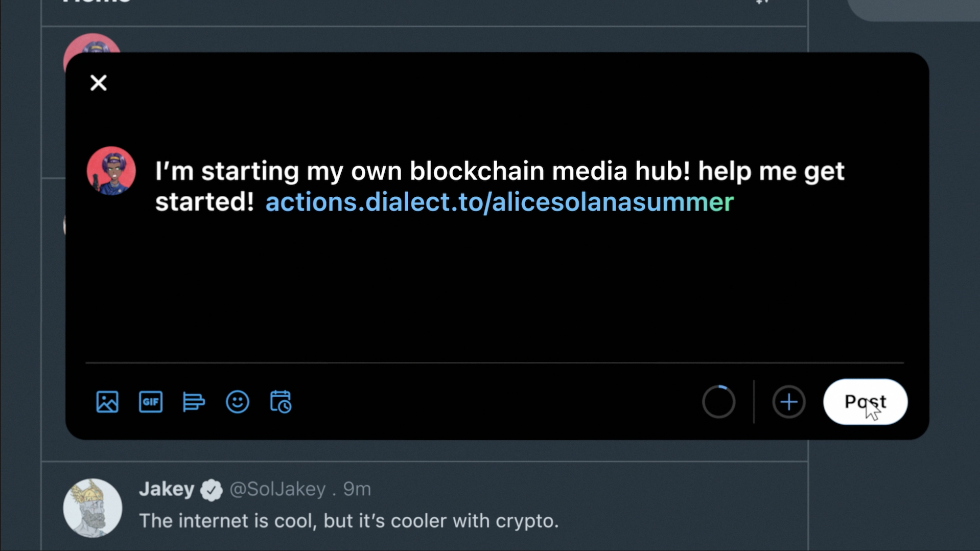This screenshot has width=980, height=551.
Task: Click the 9m post timestamp
Action: tap(357, 489)
